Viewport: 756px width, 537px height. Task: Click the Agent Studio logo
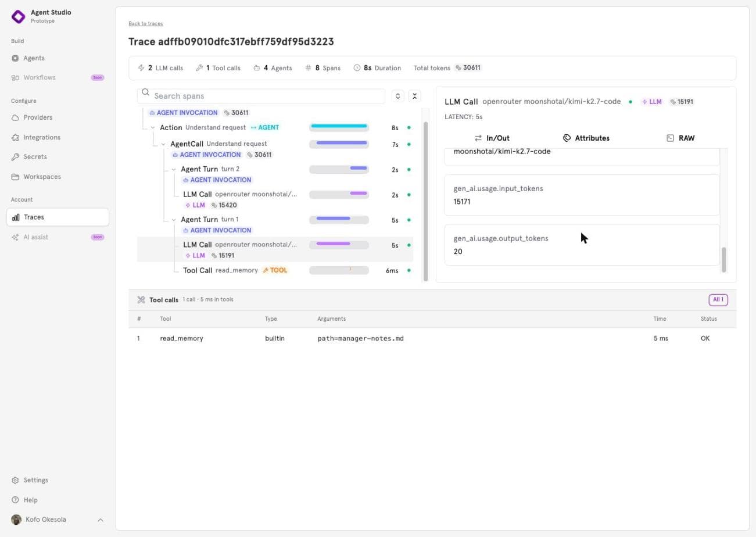pyautogui.click(x=19, y=16)
